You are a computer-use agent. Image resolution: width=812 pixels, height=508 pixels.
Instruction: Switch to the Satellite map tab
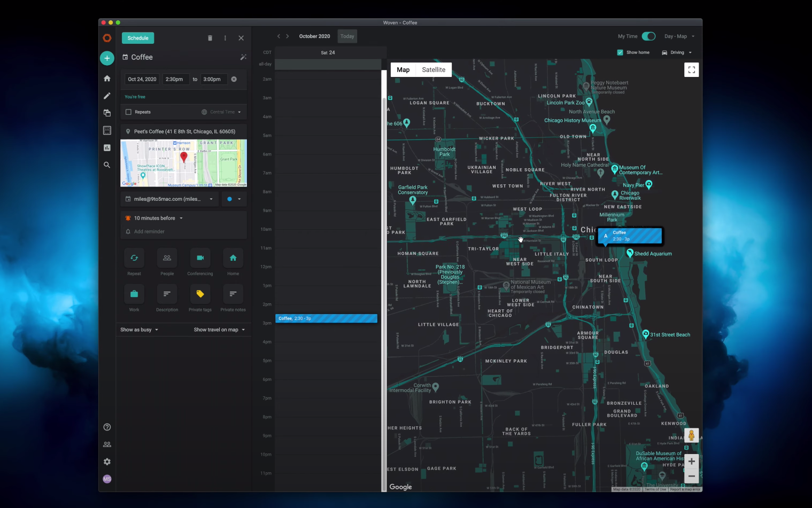[x=434, y=70]
